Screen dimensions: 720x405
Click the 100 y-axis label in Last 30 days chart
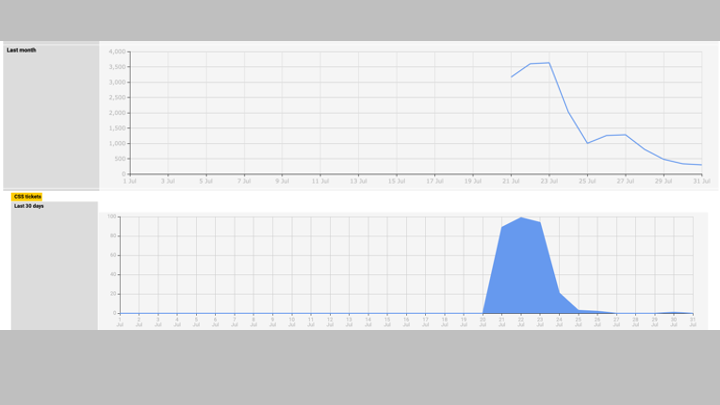coord(112,216)
